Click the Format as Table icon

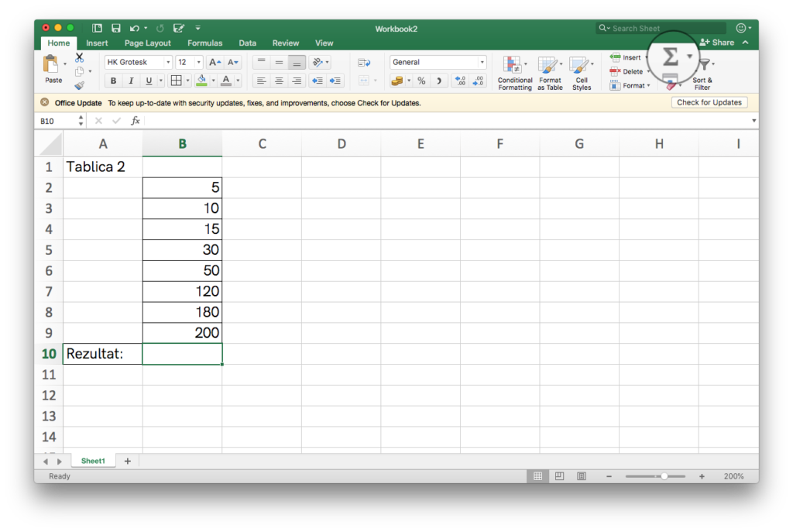550,73
